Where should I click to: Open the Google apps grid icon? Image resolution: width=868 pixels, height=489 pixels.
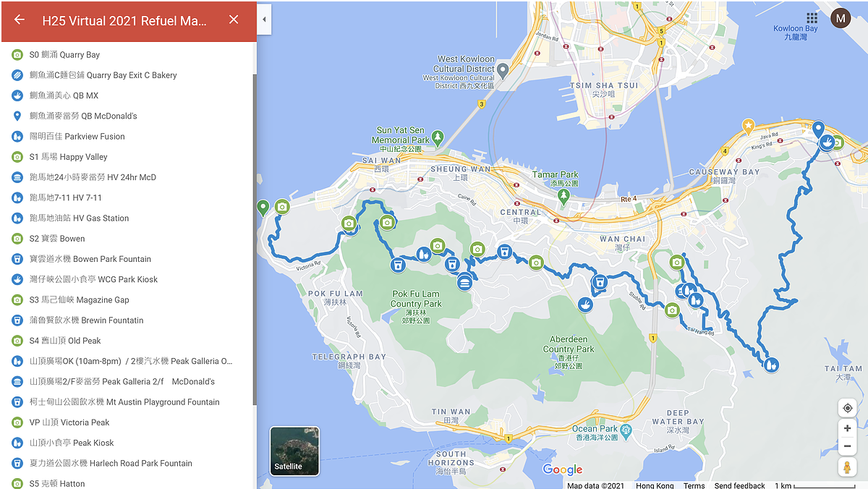click(x=812, y=18)
